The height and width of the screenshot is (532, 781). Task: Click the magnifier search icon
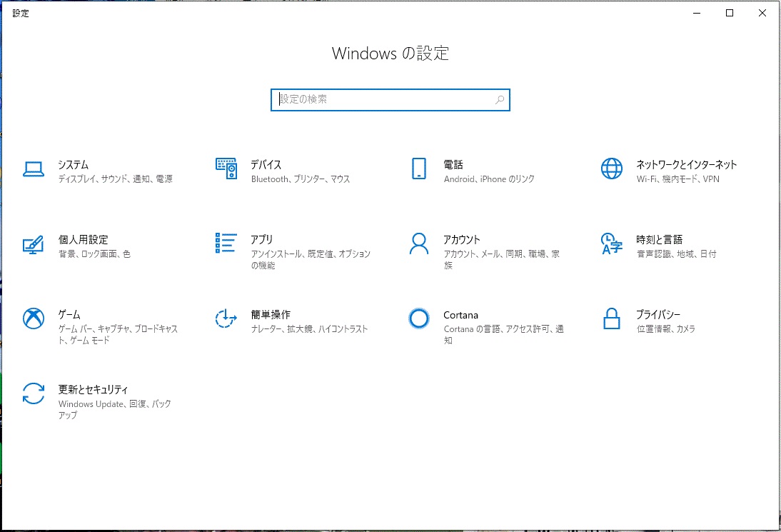click(500, 100)
